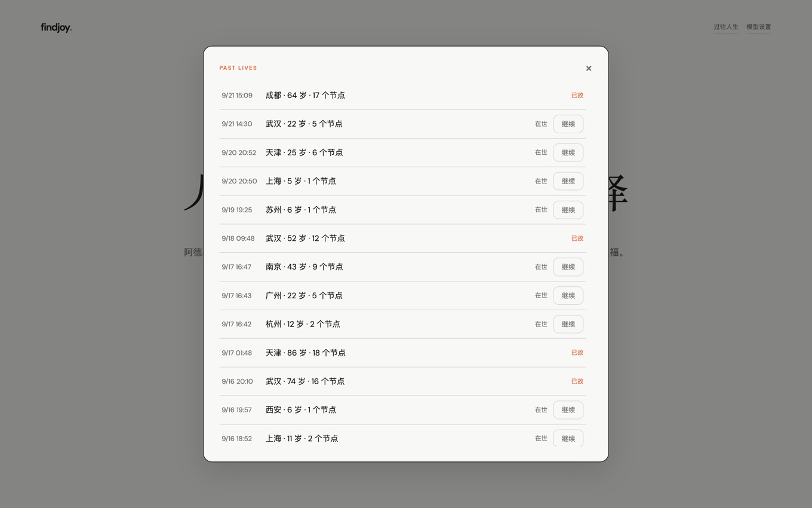This screenshot has width=812, height=508.
Task: Continue the 西安 6 岁 life
Action: (568, 410)
